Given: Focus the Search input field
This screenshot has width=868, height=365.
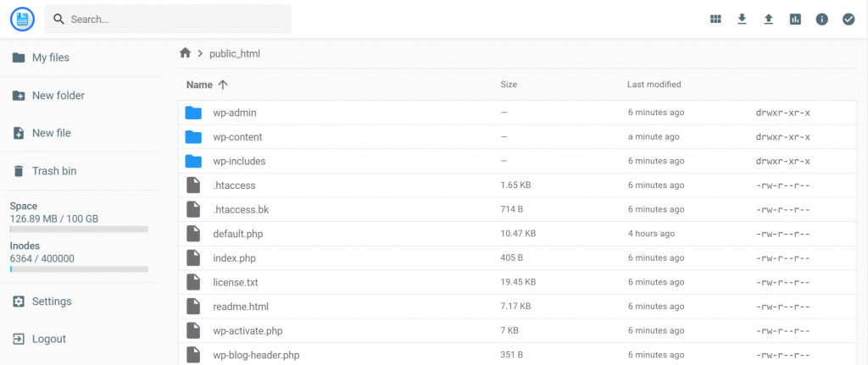Looking at the screenshot, I should click(170, 19).
